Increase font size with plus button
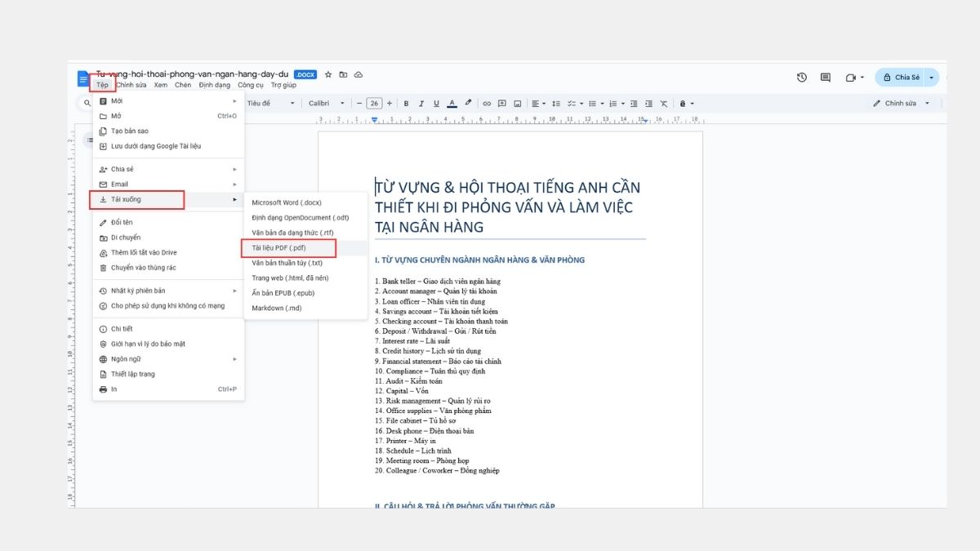This screenshot has width=980, height=551. pyautogui.click(x=390, y=104)
